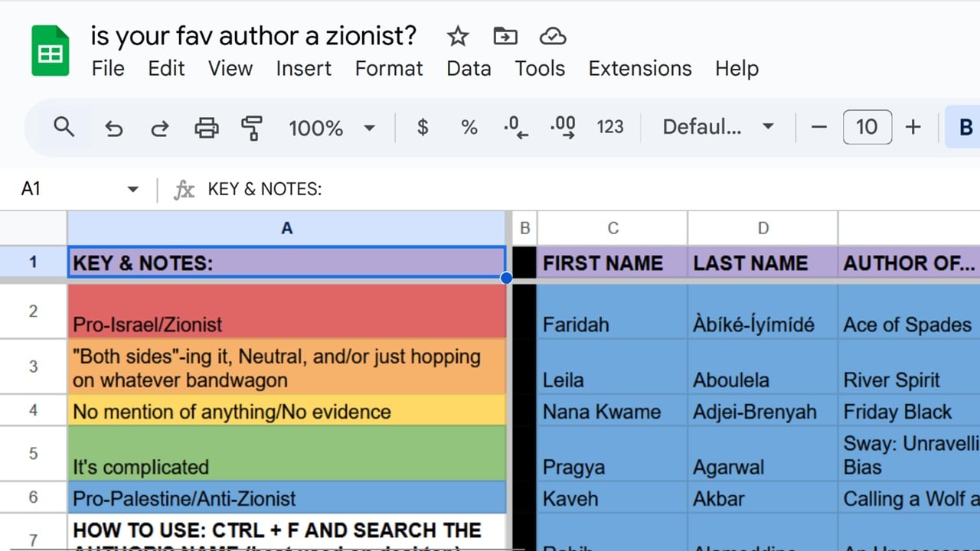Open the Default font dropdown

[718, 127]
